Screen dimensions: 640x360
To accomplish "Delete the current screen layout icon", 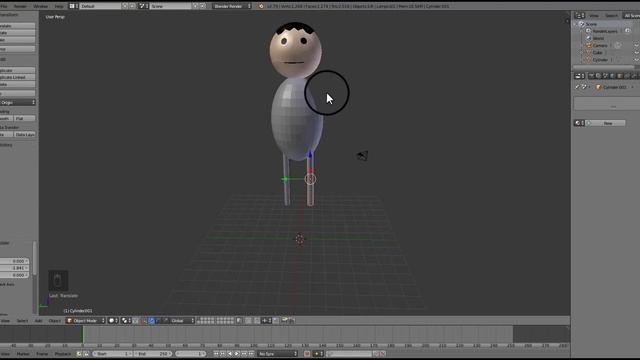I will point(132,6).
